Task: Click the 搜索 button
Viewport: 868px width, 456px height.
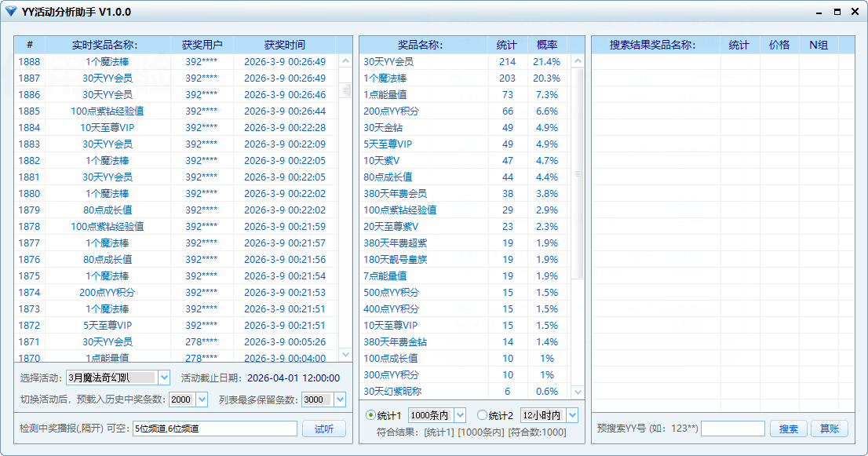Action: (789, 429)
